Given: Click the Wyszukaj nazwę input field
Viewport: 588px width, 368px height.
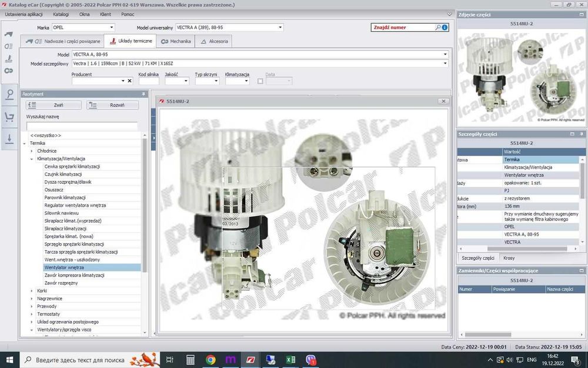Looking at the screenshot, I should (82, 126).
